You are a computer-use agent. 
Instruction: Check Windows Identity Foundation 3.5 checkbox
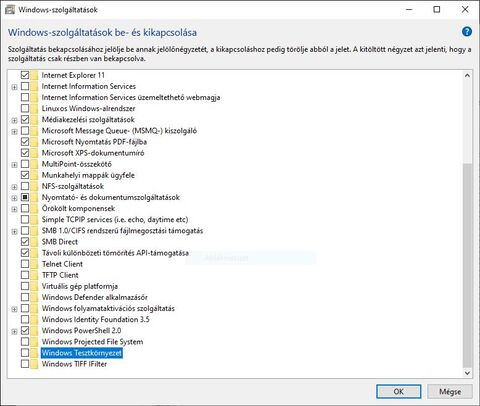pyautogui.click(x=25, y=319)
